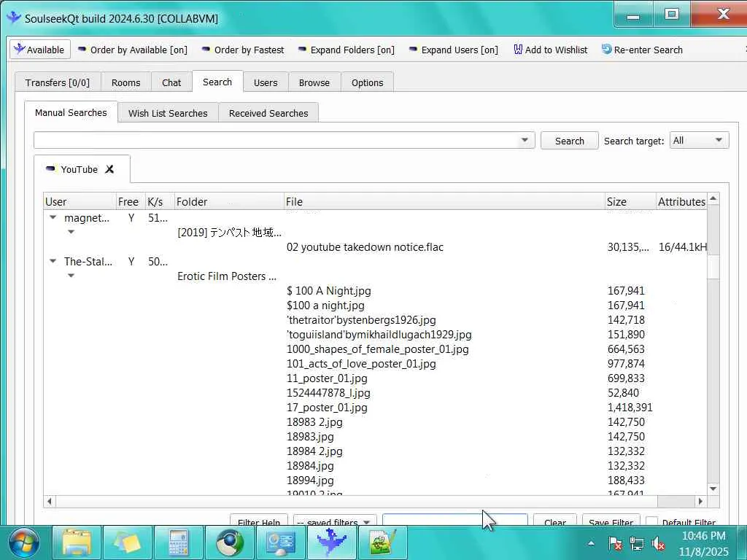This screenshot has width=747, height=560.
Task: Select file '$100 a night.jpg'
Action: [325, 306]
